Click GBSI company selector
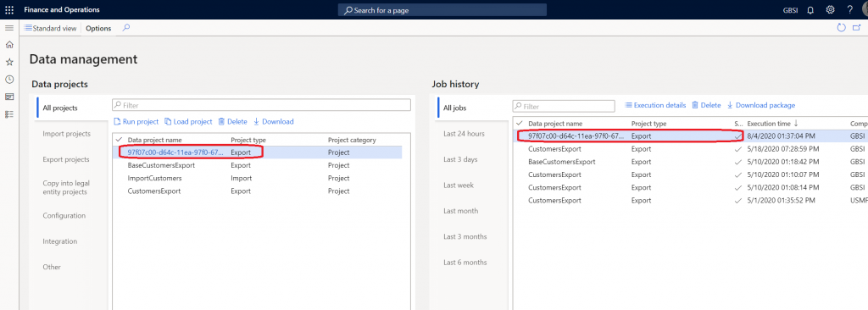The width and height of the screenshot is (868, 310). pyautogui.click(x=791, y=10)
